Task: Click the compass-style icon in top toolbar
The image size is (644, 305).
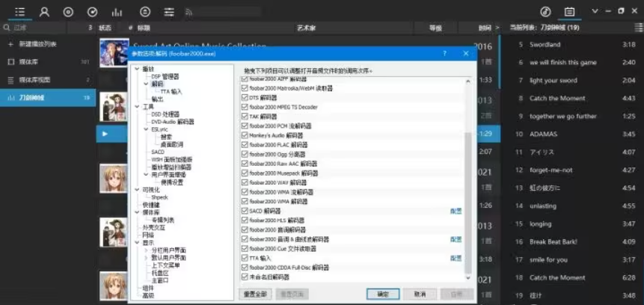Action: [x=93, y=12]
